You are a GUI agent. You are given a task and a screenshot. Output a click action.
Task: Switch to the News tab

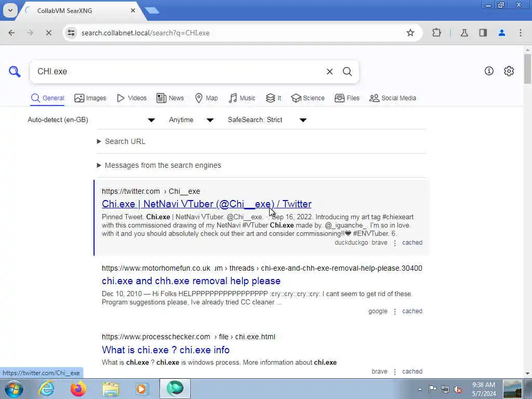pyautogui.click(x=170, y=98)
